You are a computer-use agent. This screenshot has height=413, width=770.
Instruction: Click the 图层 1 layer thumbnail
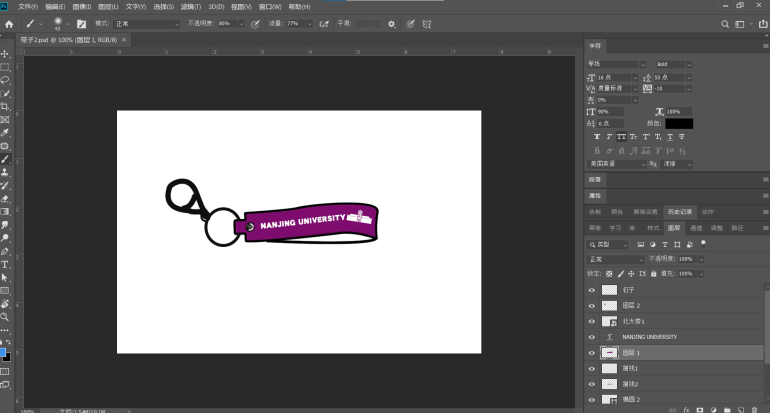[x=609, y=353]
